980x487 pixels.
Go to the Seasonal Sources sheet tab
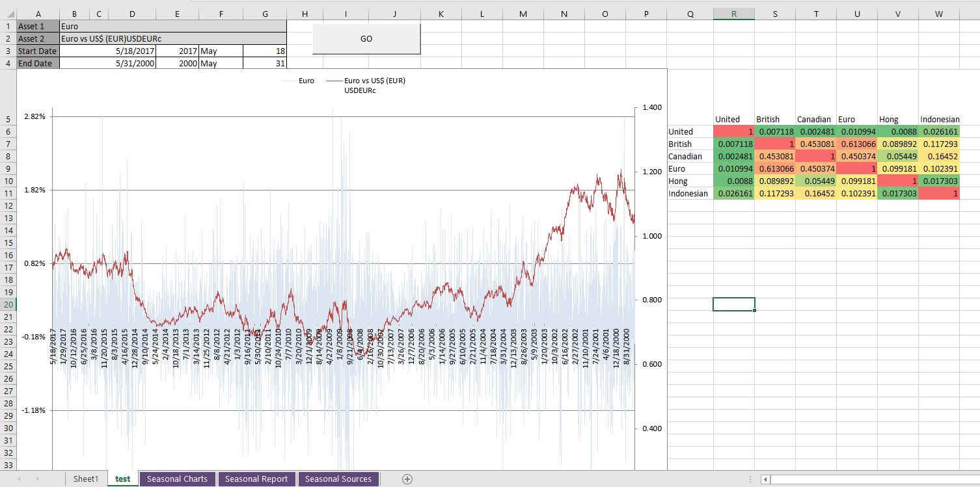pyautogui.click(x=338, y=479)
